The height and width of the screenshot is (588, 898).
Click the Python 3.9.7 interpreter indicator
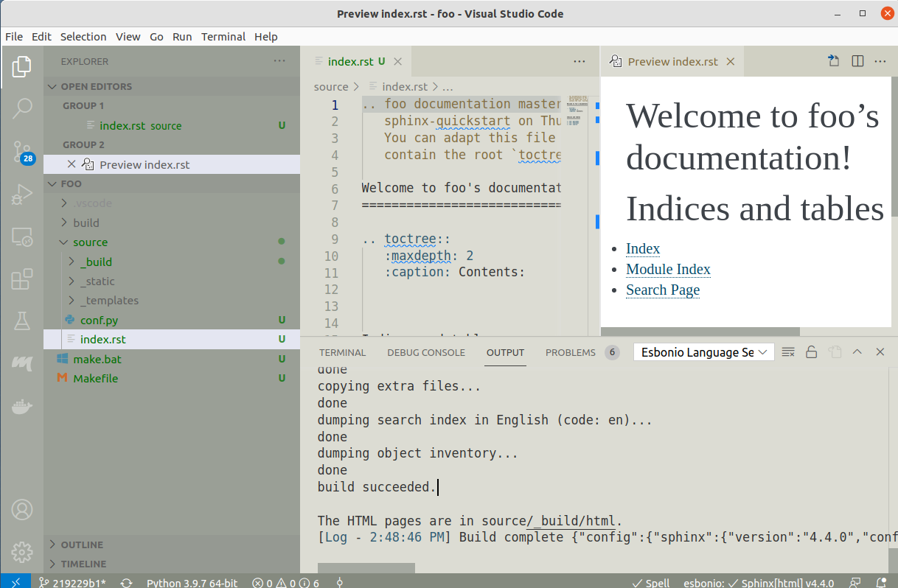pos(192,582)
